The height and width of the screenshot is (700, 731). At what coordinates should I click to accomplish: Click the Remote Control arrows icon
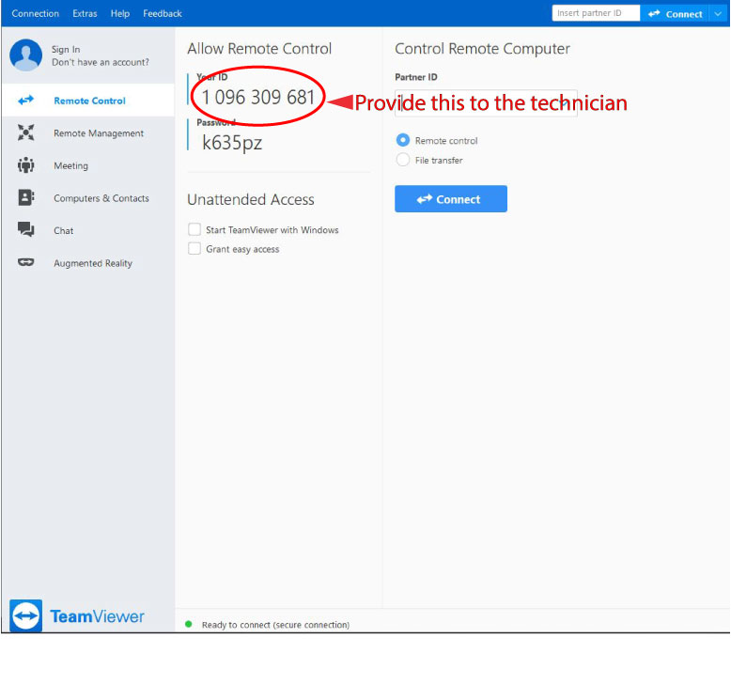pyautogui.click(x=25, y=101)
